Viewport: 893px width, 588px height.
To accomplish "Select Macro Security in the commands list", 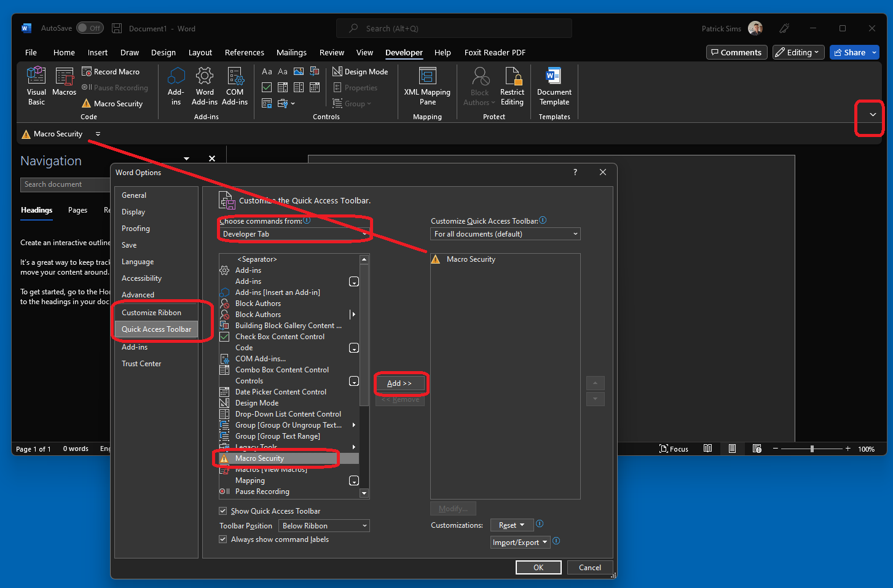I will click(x=289, y=458).
